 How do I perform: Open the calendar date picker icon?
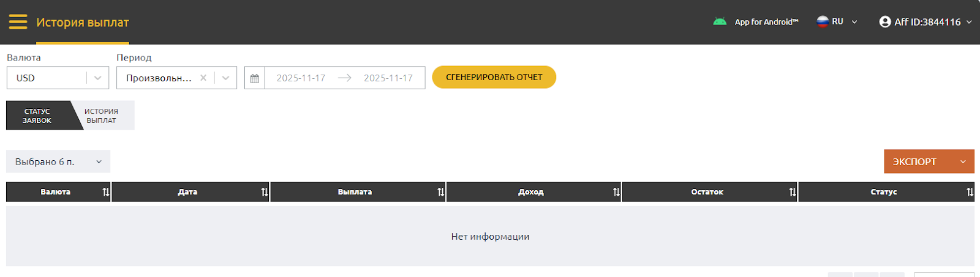click(255, 78)
